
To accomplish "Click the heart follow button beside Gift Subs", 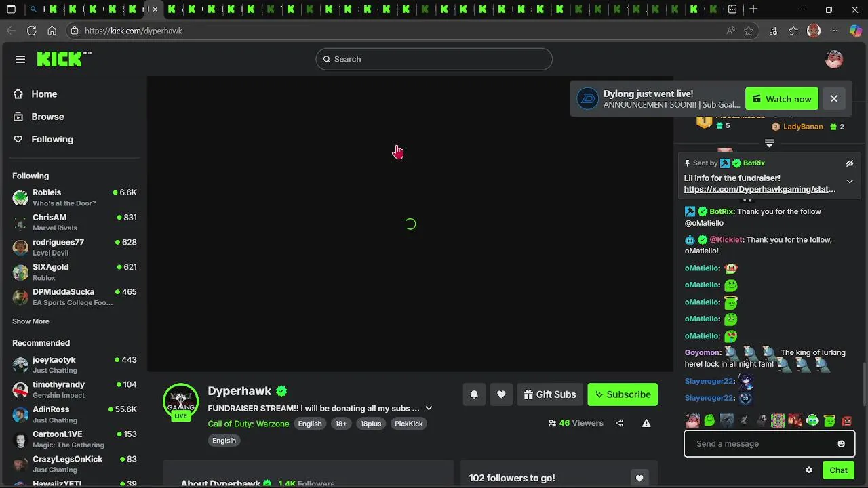I will click(501, 394).
